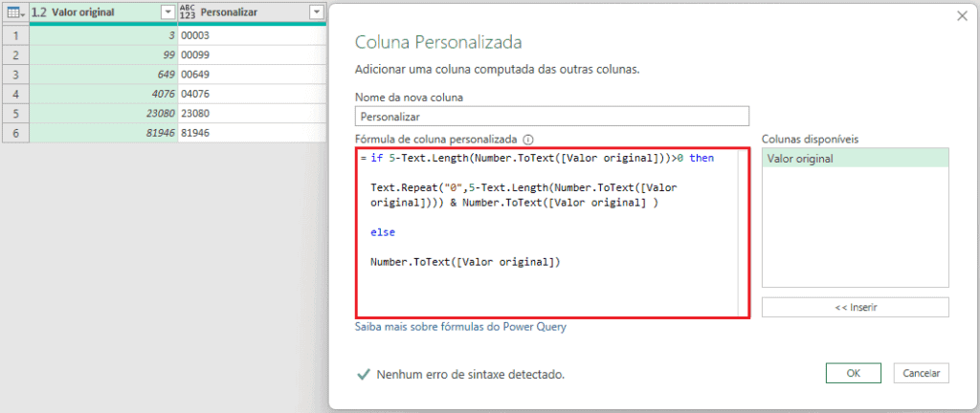The width and height of the screenshot is (980, 413).
Task: Select row number 1
Action: point(15,35)
